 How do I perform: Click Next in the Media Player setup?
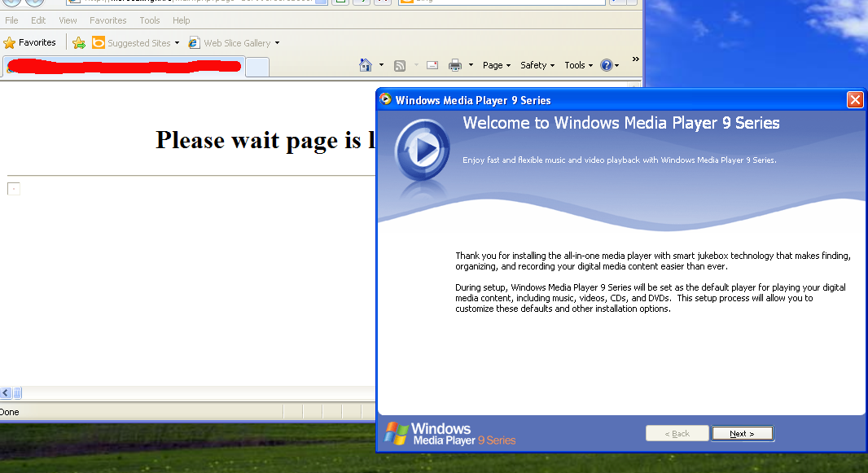(743, 433)
